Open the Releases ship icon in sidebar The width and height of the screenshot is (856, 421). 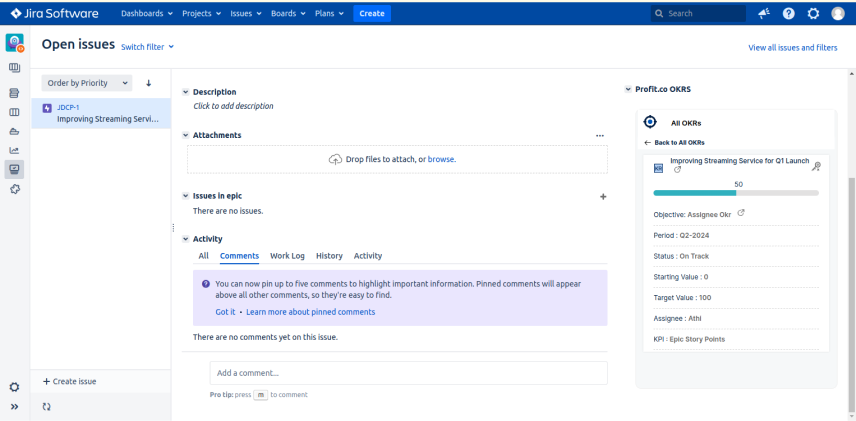coord(15,132)
